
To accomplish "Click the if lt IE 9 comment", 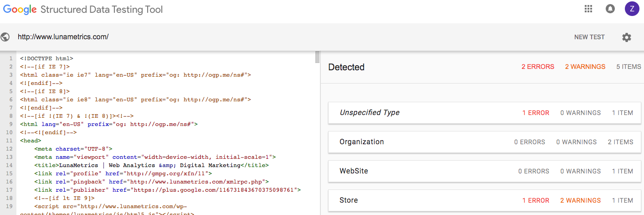I will coord(64,198).
